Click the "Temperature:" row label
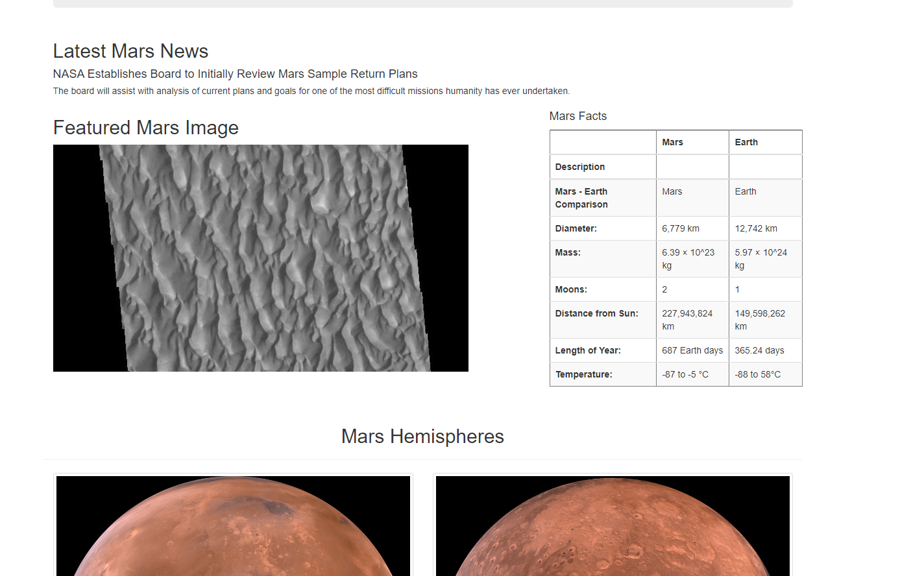Viewport: 924px width, 576px height. (584, 374)
